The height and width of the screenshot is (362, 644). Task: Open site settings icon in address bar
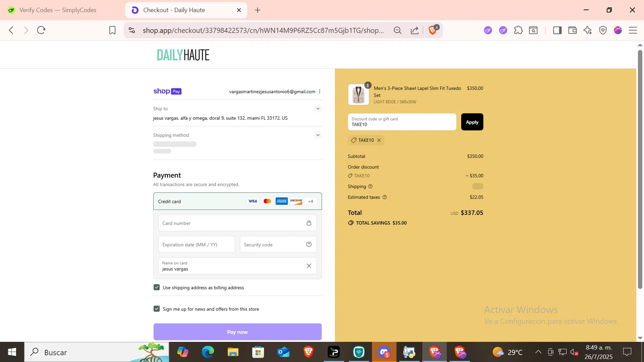pyautogui.click(x=132, y=30)
